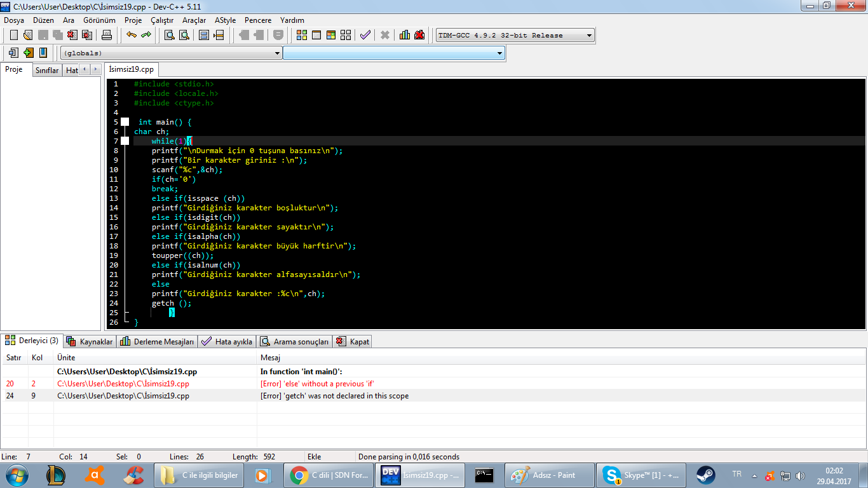The height and width of the screenshot is (488, 868).
Task: Click the Toggle Bookmarks icon in second toolbar
Action: pos(14,53)
